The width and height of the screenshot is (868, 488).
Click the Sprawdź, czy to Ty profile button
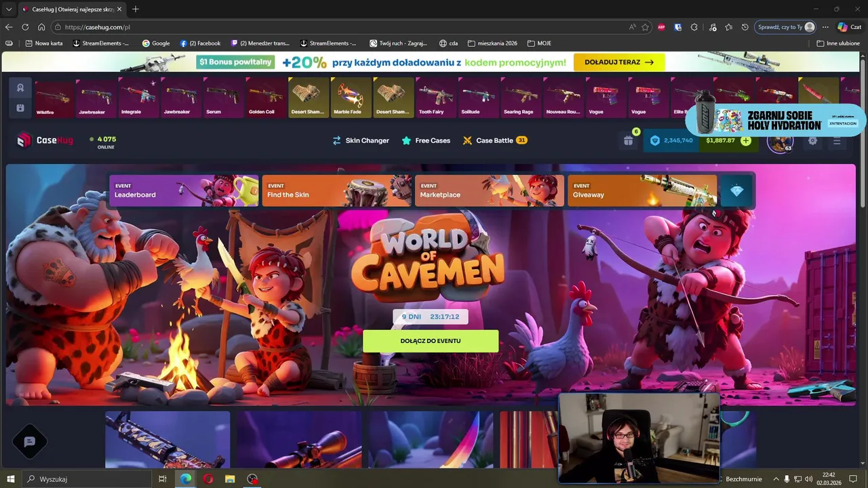tap(785, 27)
